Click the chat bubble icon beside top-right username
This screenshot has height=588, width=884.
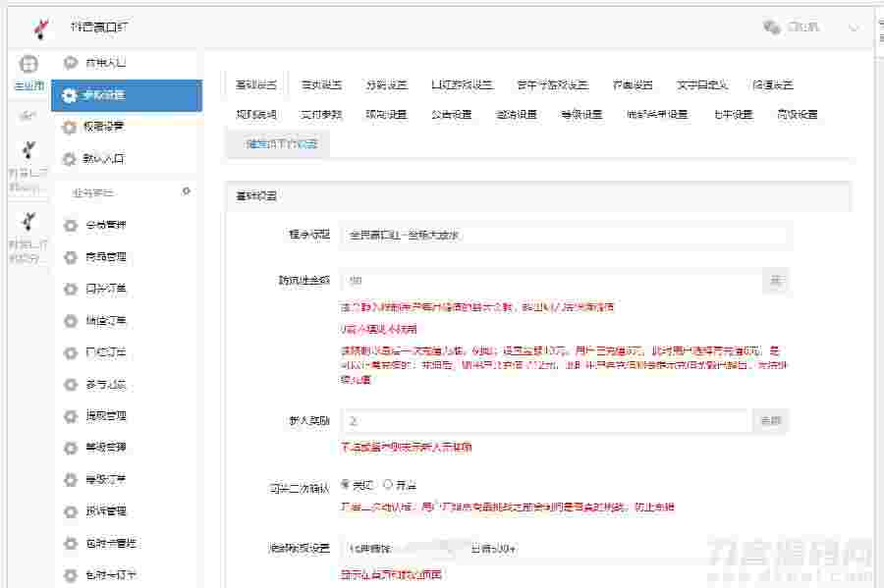(x=771, y=27)
